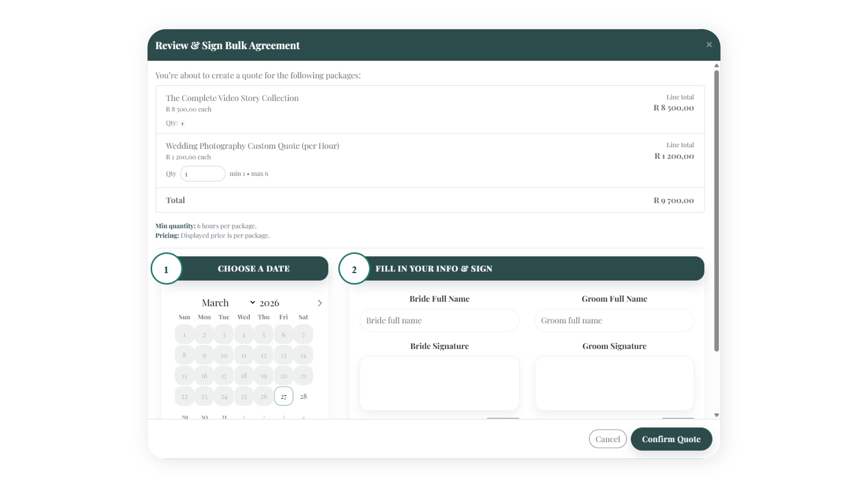
Task: Click the FILL IN YOUR INFO & SIGN header
Action: (x=434, y=268)
